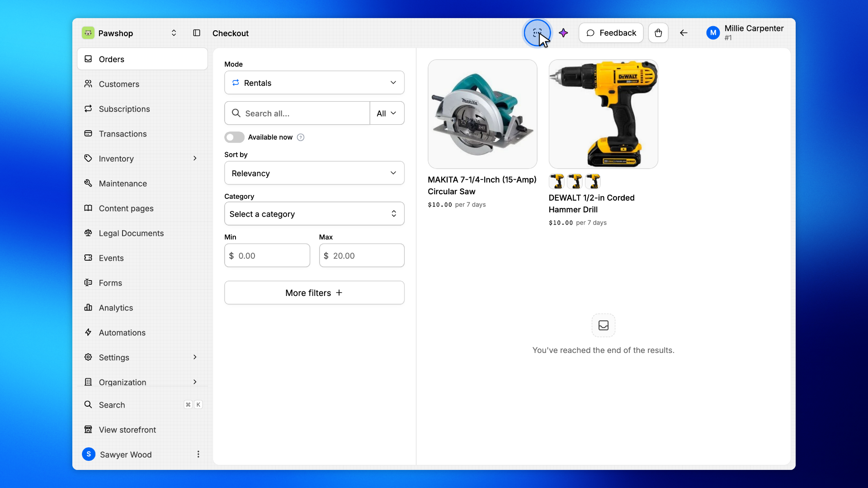Open the Select a category dropdown
This screenshot has width=868, height=488.
[314, 214]
